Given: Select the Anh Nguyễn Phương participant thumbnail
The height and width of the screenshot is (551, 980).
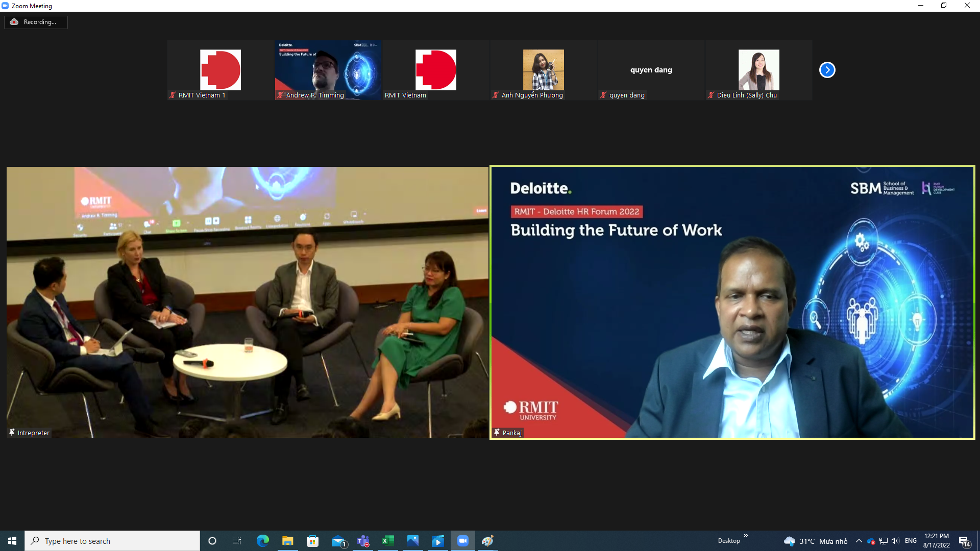Looking at the screenshot, I should coord(544,70).
